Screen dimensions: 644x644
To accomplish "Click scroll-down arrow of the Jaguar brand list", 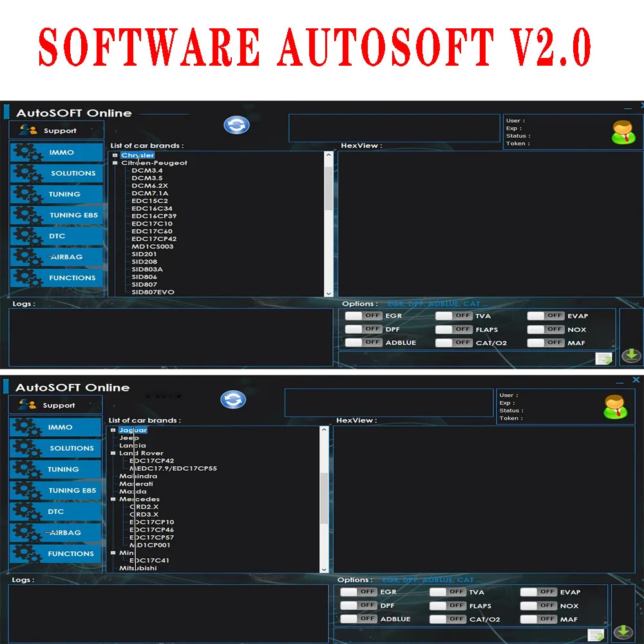I will pos(324,569).
